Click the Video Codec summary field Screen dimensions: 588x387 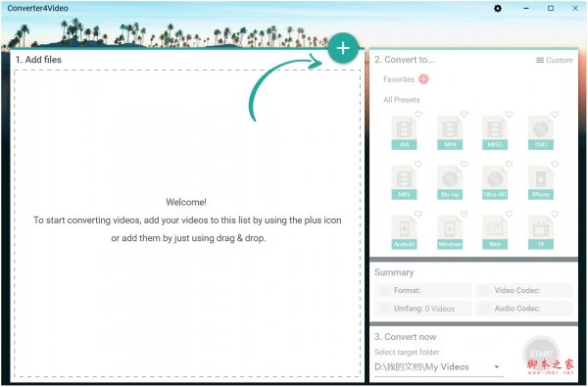(x=524, y=290)
